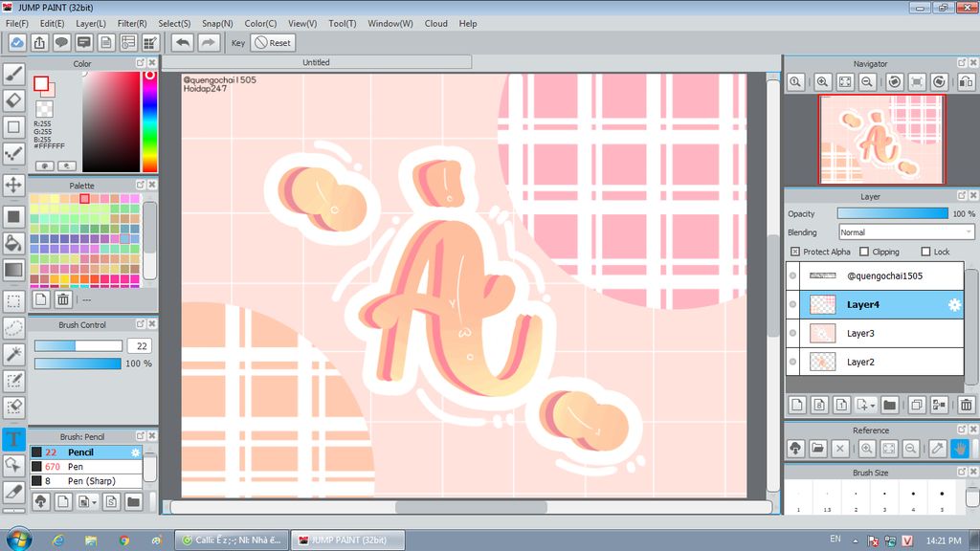
Task: Undock the Palette panel
Action: [140, 185]
